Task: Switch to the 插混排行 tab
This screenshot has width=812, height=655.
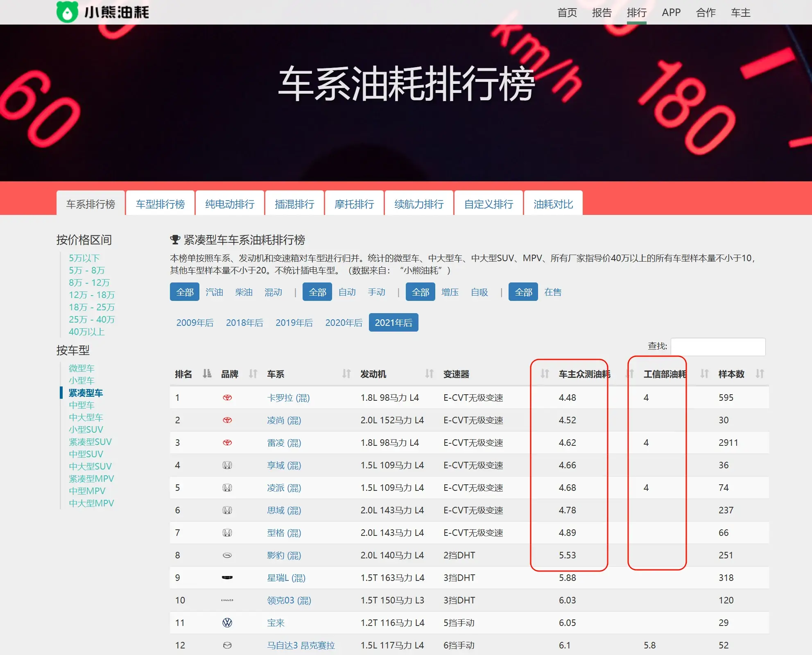Action: pos(294,203)
